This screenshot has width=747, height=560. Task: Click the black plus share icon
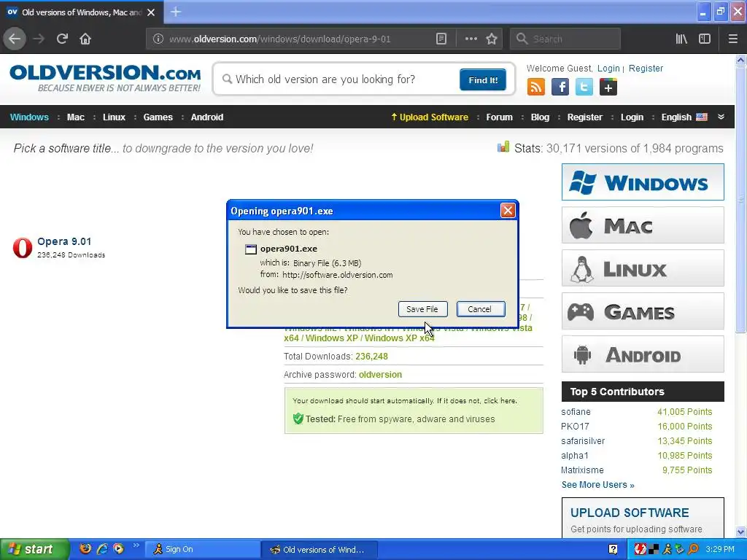[x=608, y=87]
